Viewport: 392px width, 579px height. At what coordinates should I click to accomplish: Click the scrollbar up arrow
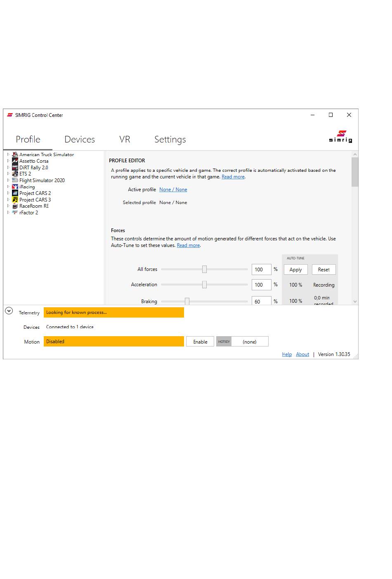(x=355, y=154)
